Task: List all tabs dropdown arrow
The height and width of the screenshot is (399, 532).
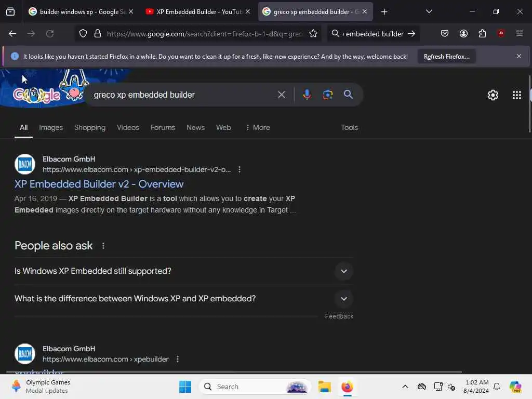Action: point(429,11)
